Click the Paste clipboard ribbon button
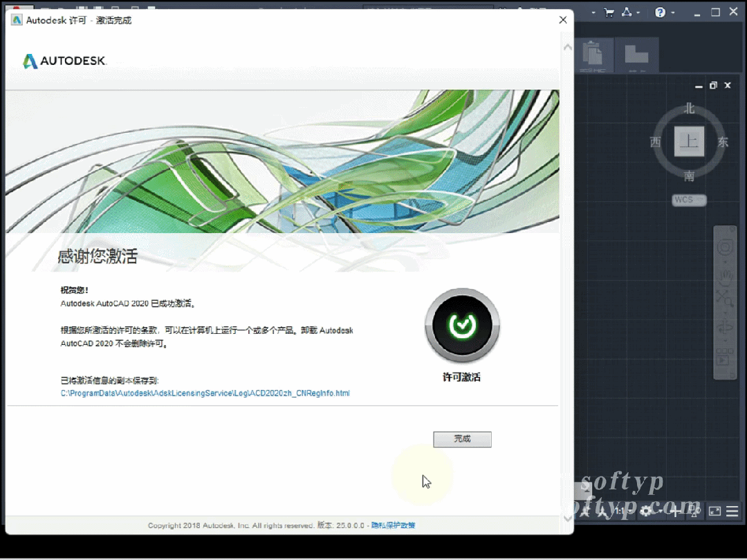 click(593, 56)
